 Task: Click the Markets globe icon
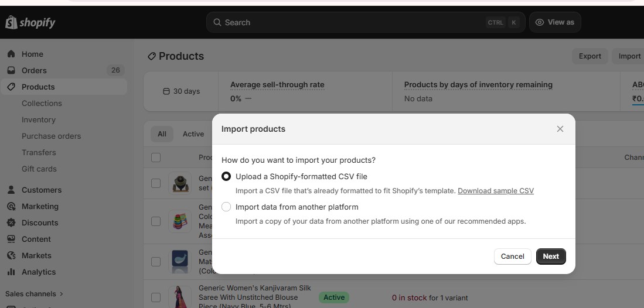[11, 255]
